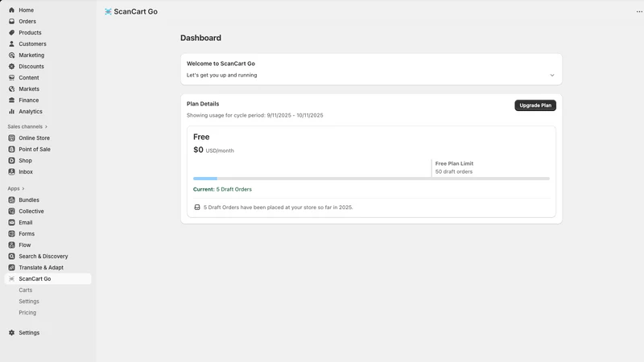Image resolution: width=644 pixels, height=362 pixels.
Task: Click the Translate & Adapt app icon
Action: [11, 268]
